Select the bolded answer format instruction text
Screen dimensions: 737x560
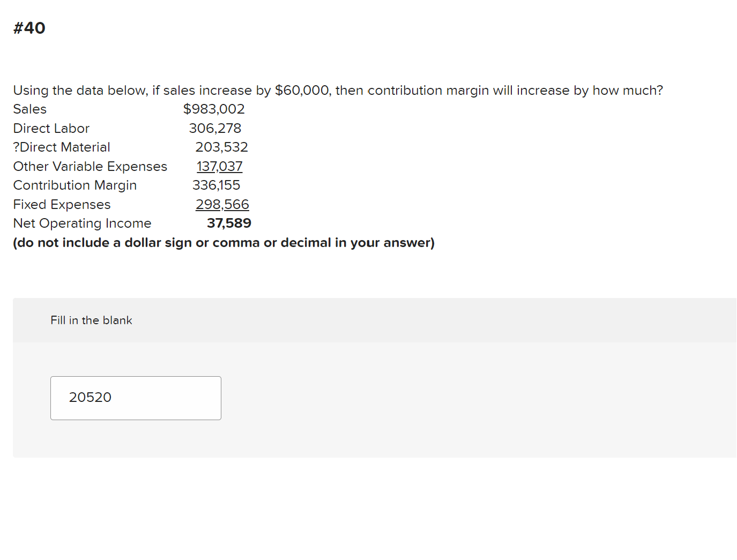click(224, 242)
